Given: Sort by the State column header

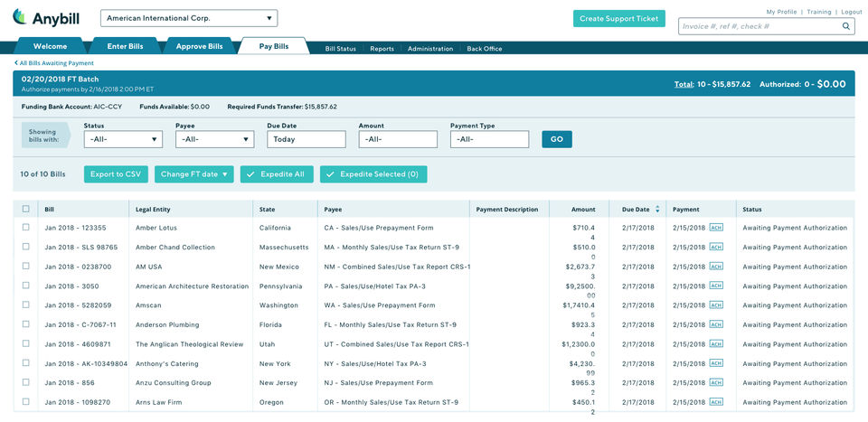Looking at the screenshot, I should pos(267,210).
